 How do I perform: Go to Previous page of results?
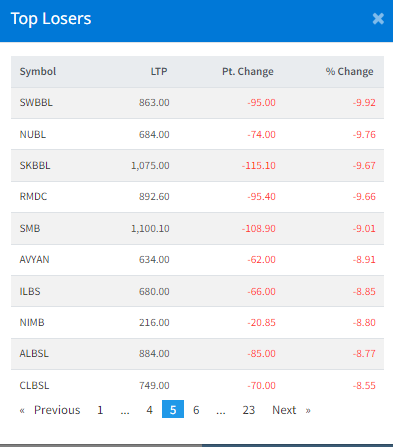(x=50, y=410)
